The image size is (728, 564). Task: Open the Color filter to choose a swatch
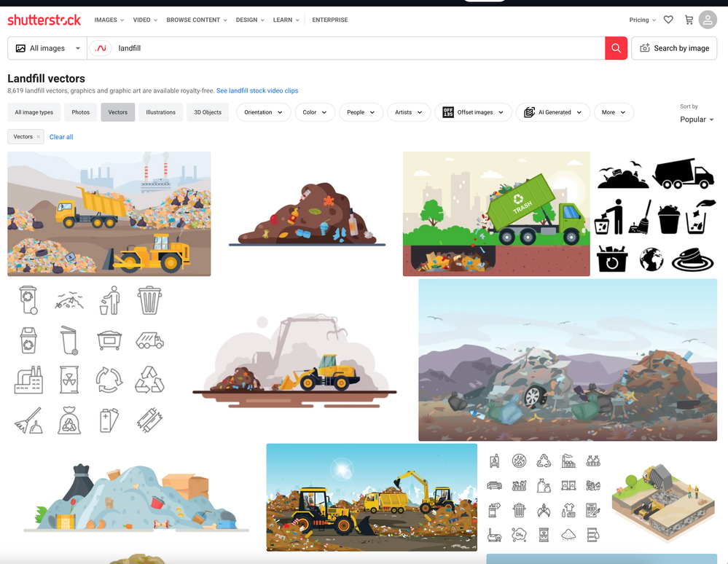click(314, 112)
